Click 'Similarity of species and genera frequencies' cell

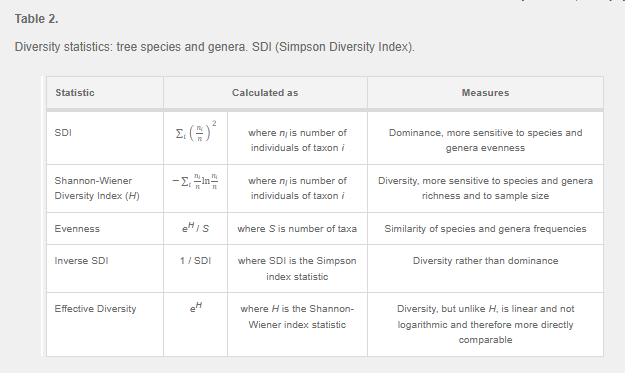(x=485, y=229)
